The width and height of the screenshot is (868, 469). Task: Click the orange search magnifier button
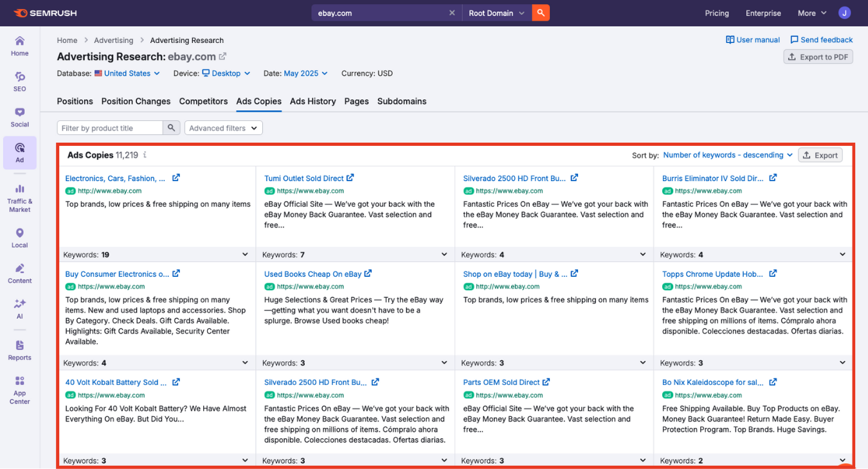click(x=541, y=13)
